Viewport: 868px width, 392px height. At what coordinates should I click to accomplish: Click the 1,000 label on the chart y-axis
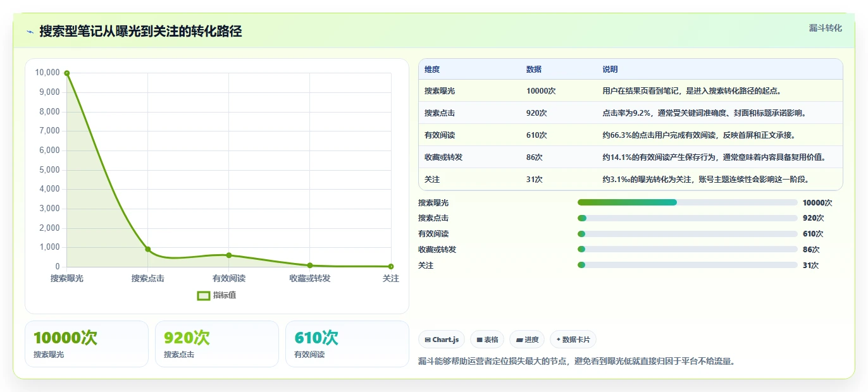tap(49, 248)
